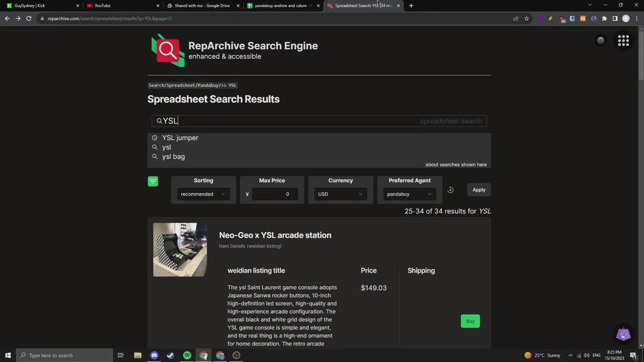Open Discord from the taskbar
The width and height of the screenshot is (644, 362).
tap(154, 355)
